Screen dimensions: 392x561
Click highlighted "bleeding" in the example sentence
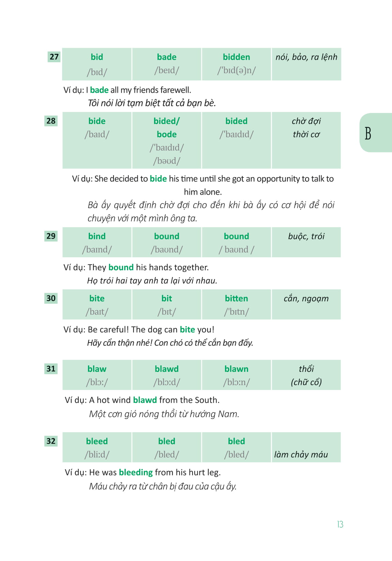tap(136, 472)
